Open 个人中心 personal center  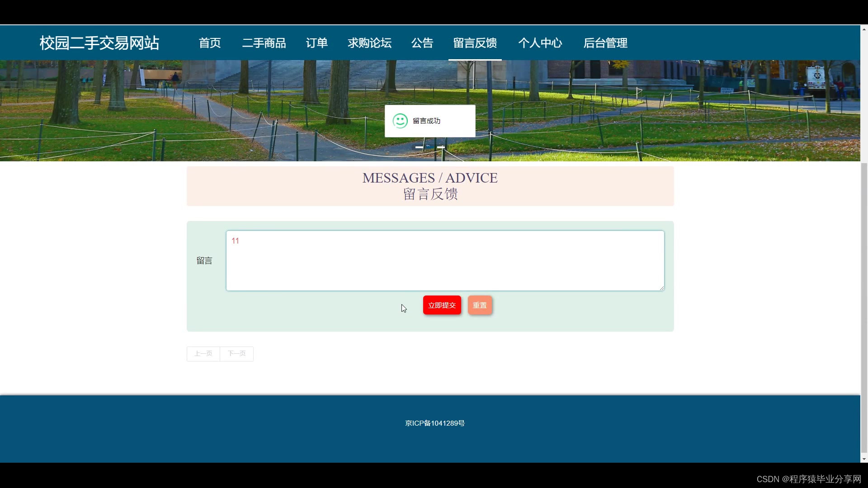pyautogui.click(x=540, y=43)
